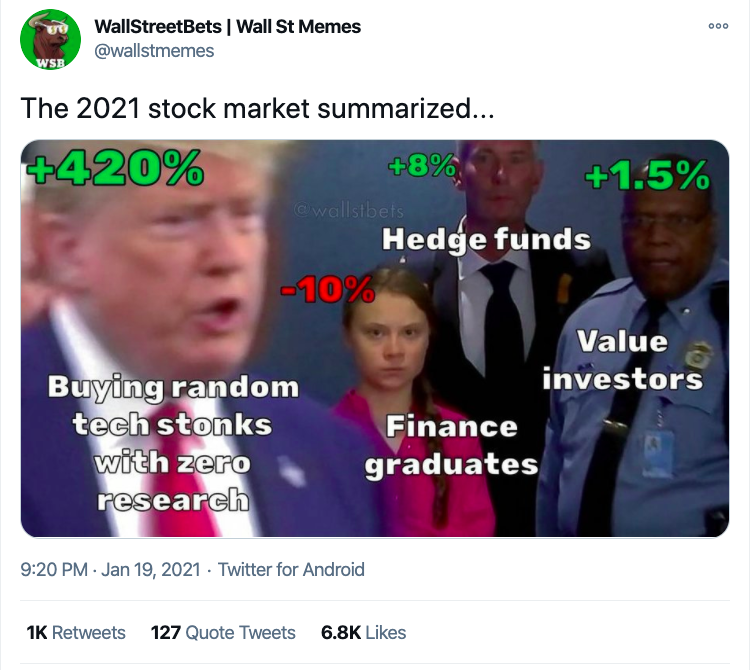Click the badge on the blue uniform shirt
Image resolution: width=754 pixels, height=670 pixels.
coord(696,356)
